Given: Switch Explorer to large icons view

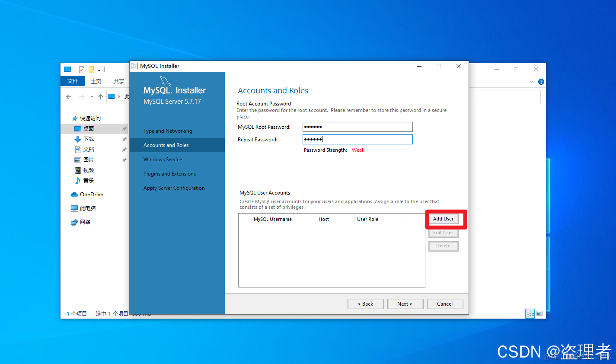Looking at the screenshot, I should coord(539,313).
